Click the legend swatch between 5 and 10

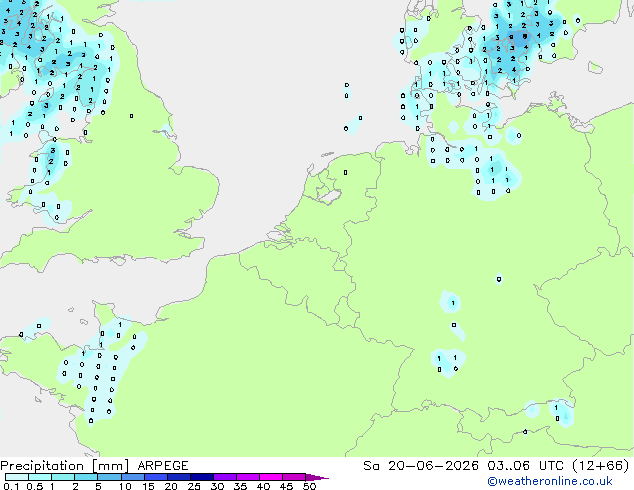point(109,477)
